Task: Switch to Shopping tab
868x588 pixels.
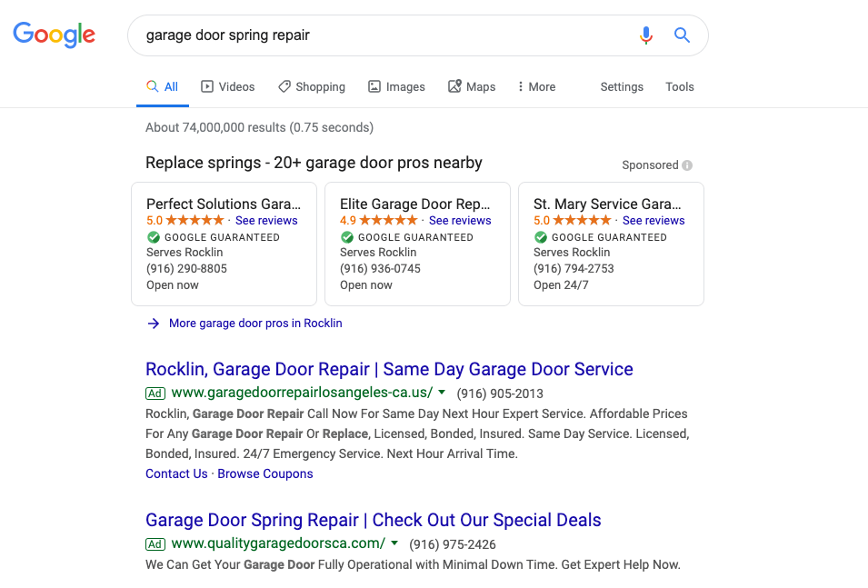Action: tap(312, 87)
